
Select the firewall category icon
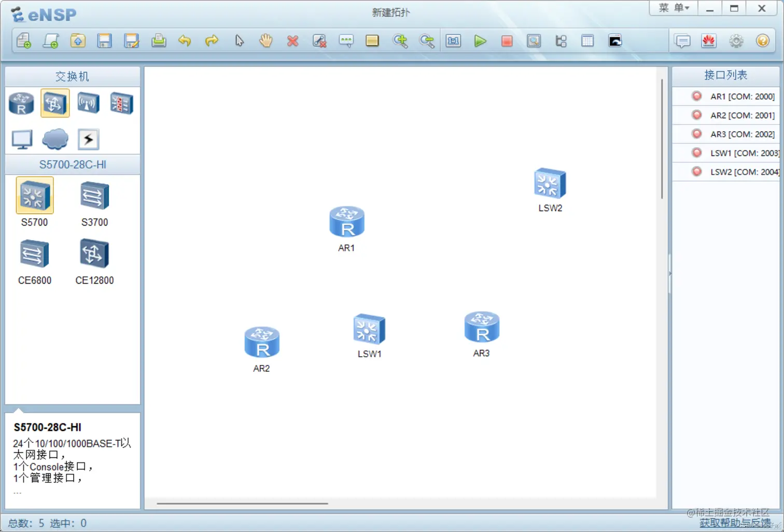click(x=121, y=103)
